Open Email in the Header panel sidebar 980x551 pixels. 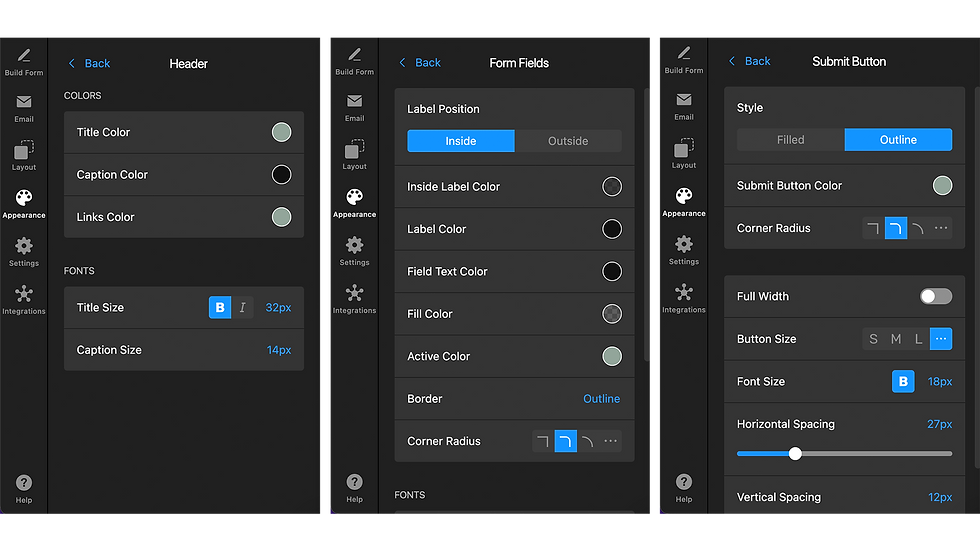[24, 109]
